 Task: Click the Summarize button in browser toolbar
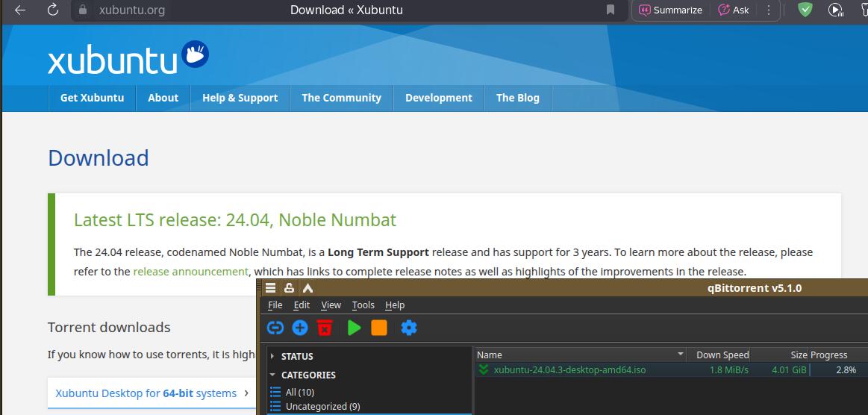[670, 10]
